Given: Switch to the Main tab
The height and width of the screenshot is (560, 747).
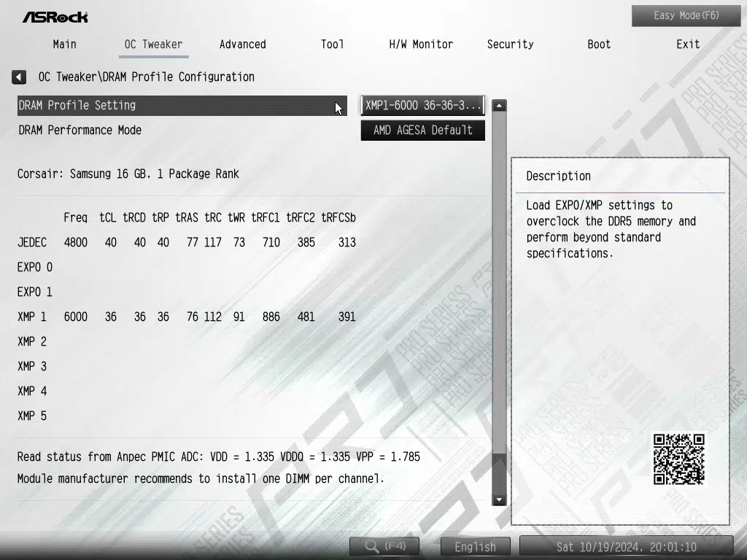Looking at the screenshot, I should coord(64,44).
